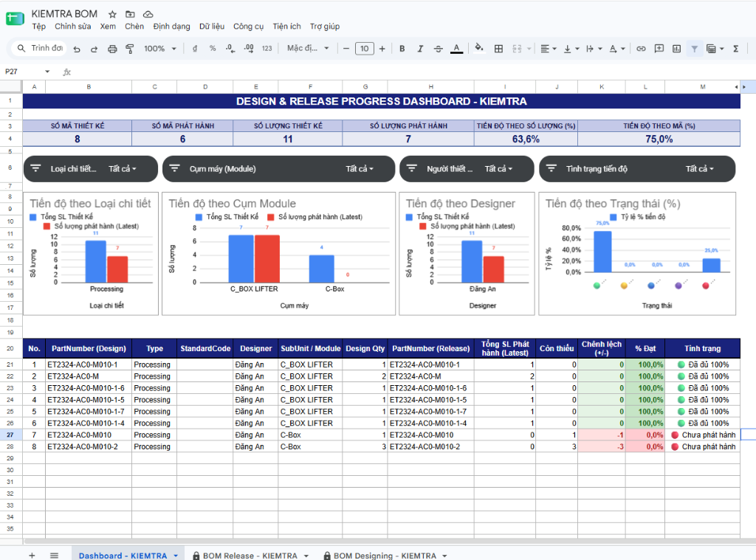Screen dimensions: 756x560
Task: Open the Tiện ích menu
Action: 287,27
